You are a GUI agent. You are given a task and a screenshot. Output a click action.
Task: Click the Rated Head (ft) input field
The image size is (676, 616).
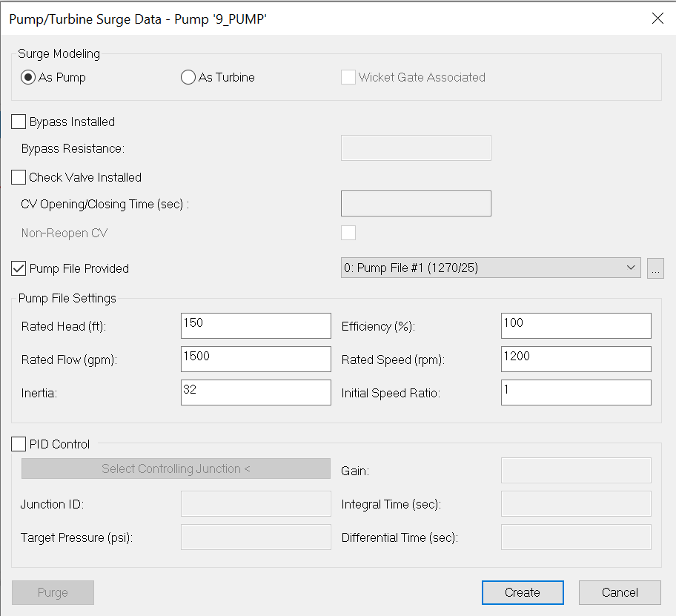[x=256, y=325]
